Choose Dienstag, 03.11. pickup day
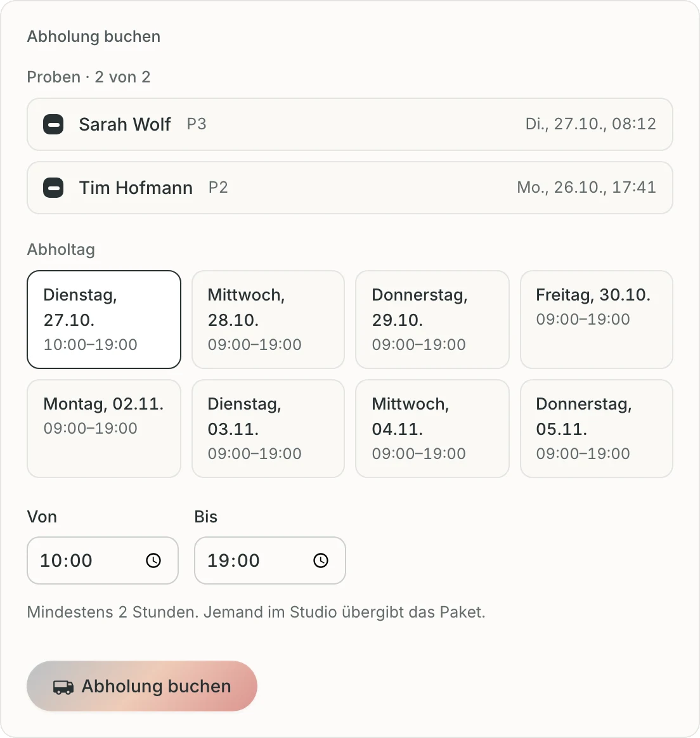The height and width of the screenshot is (738, 700). [x=268, y=429]
